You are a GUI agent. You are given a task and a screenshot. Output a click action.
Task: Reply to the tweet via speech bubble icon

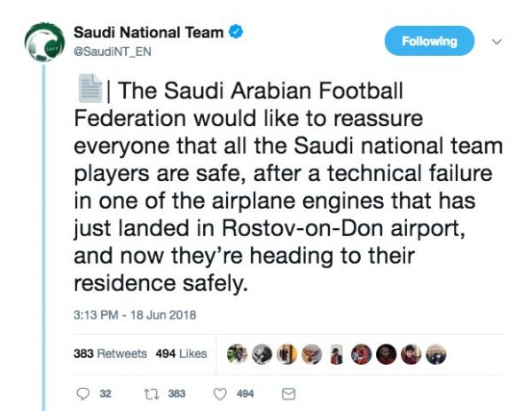[x=83, y=393]
